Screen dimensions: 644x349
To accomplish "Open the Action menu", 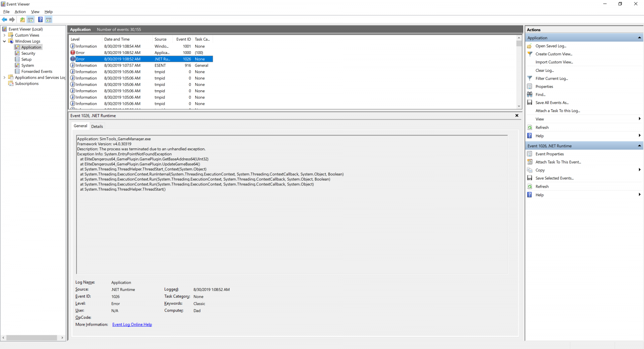I will 20,12.
